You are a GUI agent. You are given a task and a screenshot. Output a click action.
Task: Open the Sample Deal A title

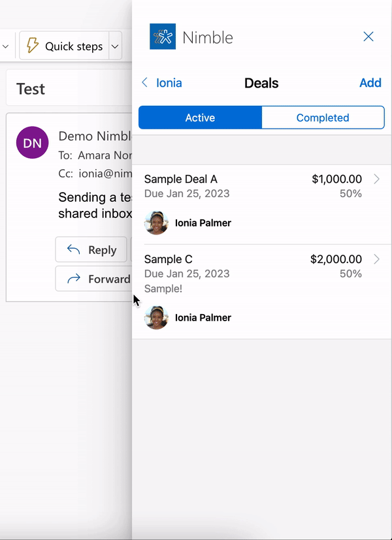point(181,179)
